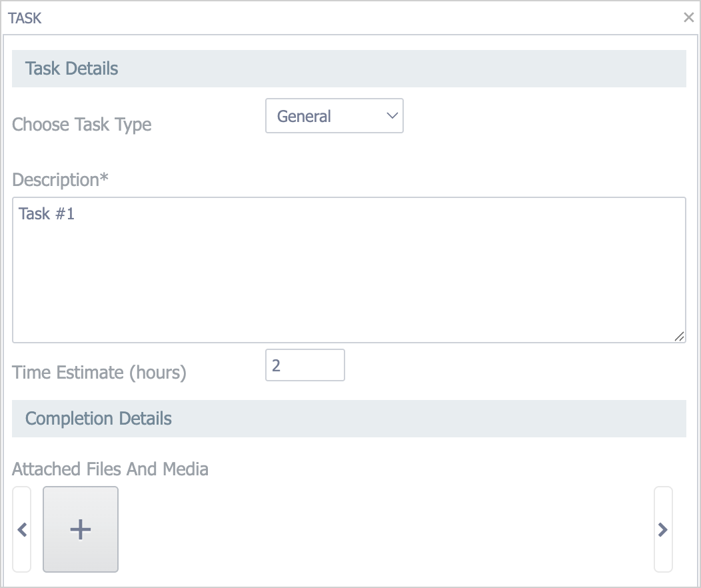Close the Task dialog
This screenshot has width=701, height=588.
point(688,18)
